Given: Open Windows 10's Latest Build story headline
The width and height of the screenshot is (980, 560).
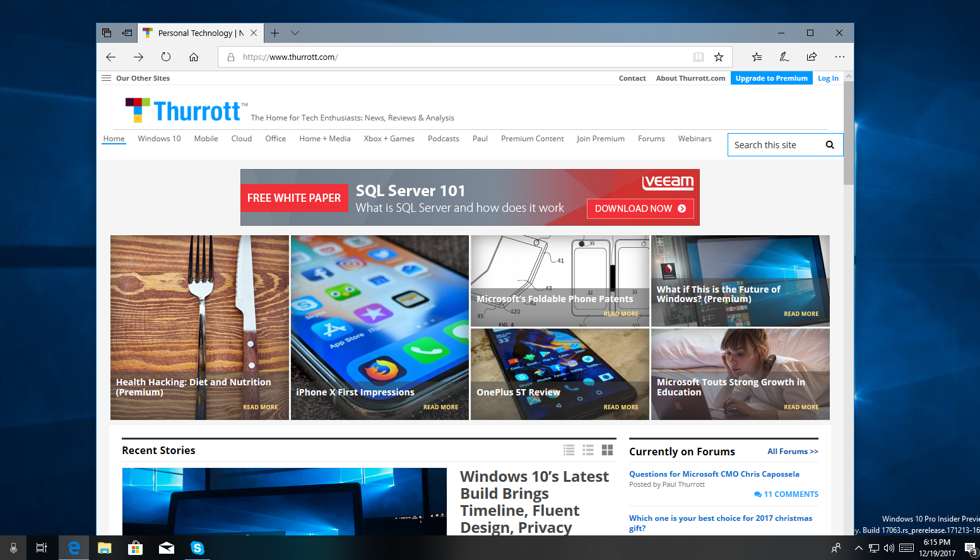Looking at the screenshot, I should 535,502.
